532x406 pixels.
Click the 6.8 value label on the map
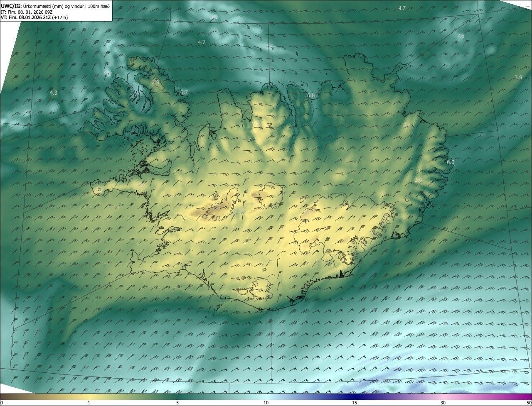pyautogui.click(x=311, y=95)
